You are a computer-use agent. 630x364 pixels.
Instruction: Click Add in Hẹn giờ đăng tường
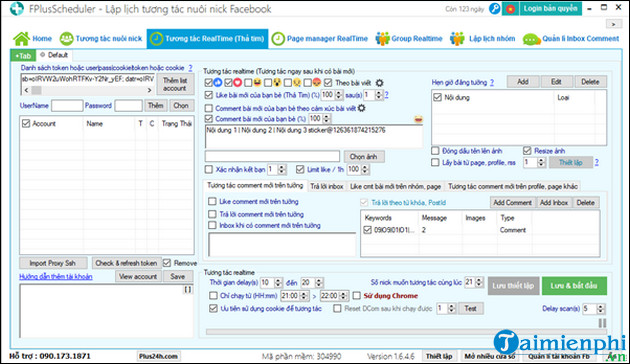click(x=523, y=82)
